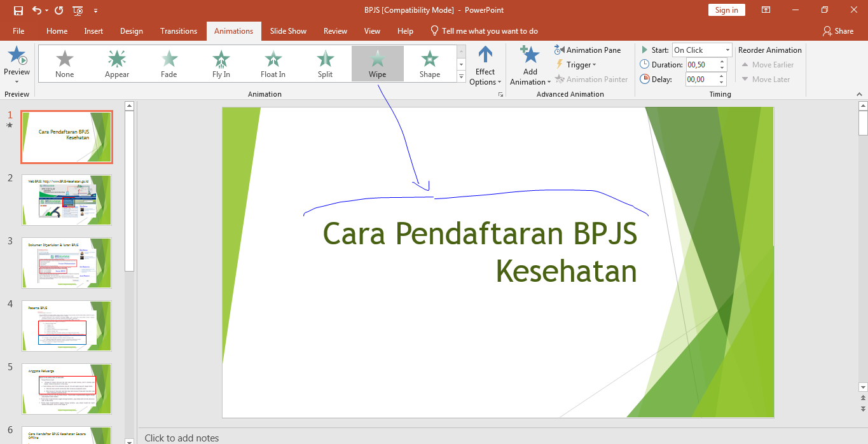This screenshot has width=868, height=444.
Task: Apply the Fly In animation effect
Action: point(221,64)
